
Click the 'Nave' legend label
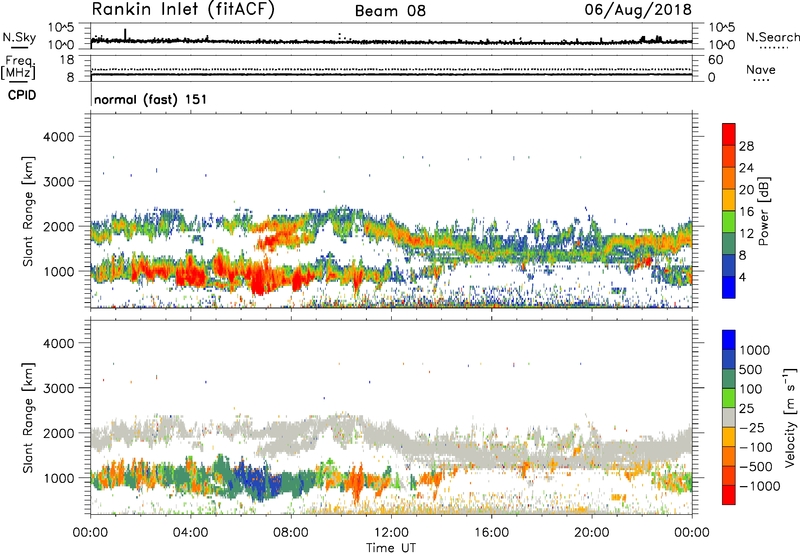pyautogui.click(x=761, y=70)
